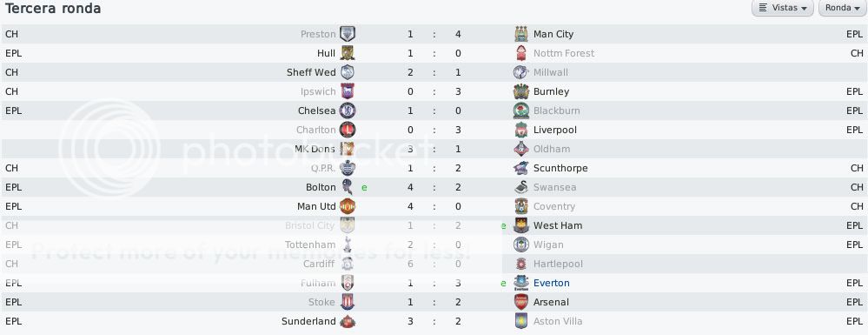The height and width of the screenshot is (335, 868).
Task: Click the Man City club badge
Action: [x=521, y=34]
